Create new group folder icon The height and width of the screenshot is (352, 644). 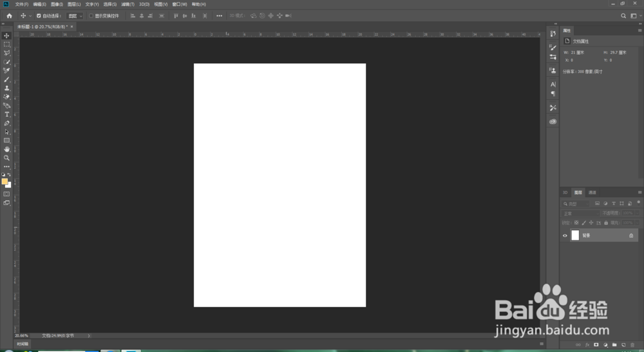614,345
